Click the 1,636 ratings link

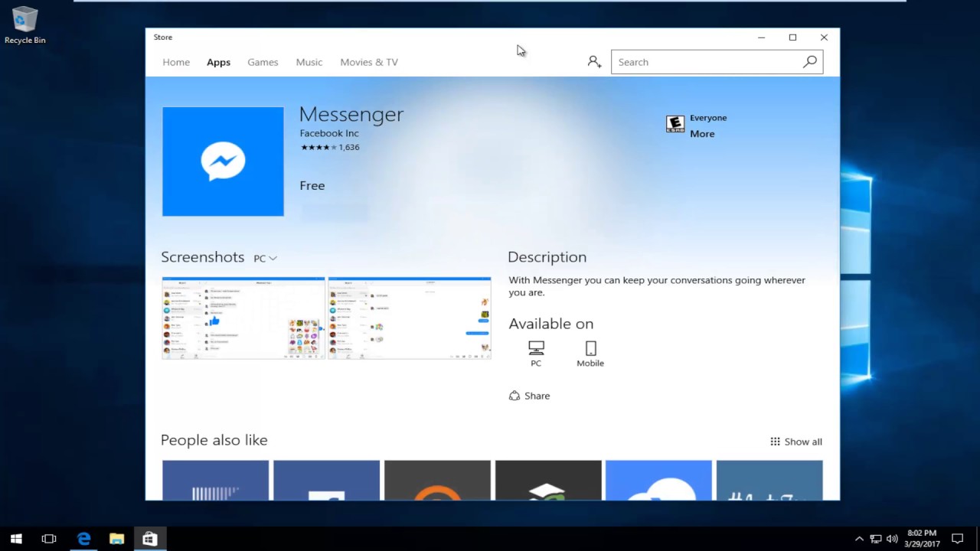pyautogui.click(x=348, y=147)
